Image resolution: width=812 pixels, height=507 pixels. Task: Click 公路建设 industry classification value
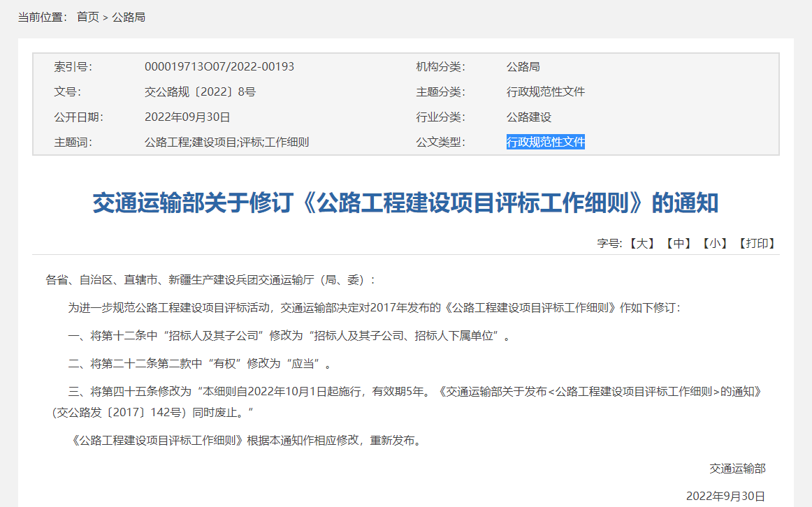(528, 117)
